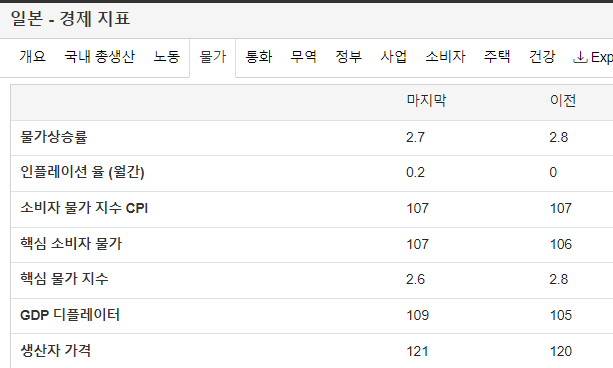613x368 pixels.
Task: Click the Export download icon
Action: pyautogui.click(x=580, y=57)
